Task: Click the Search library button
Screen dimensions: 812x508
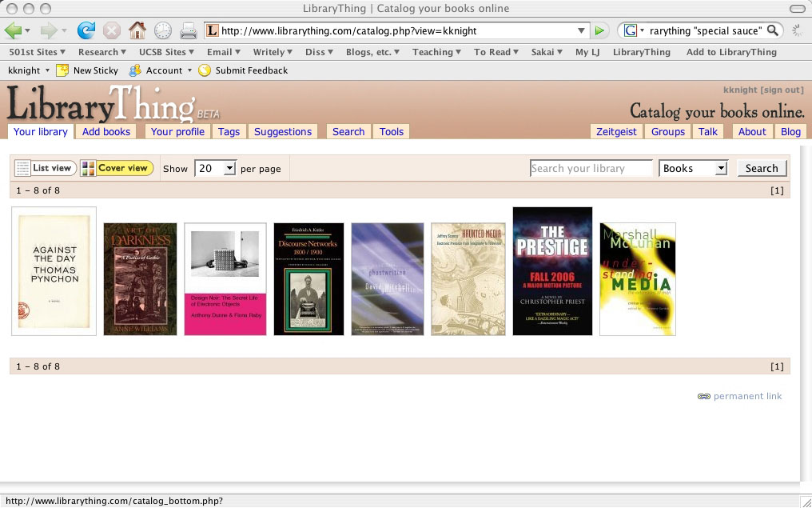Action: 761,168
